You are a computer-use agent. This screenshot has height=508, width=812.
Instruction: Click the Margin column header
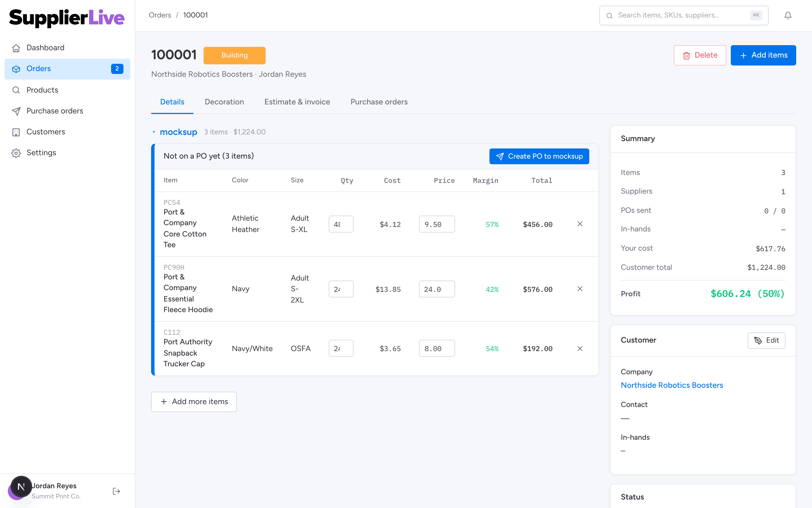coord(486,180)
